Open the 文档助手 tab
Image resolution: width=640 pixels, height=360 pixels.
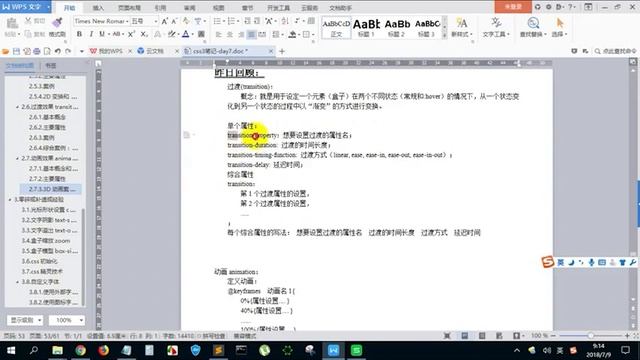(x=340, y=8)
